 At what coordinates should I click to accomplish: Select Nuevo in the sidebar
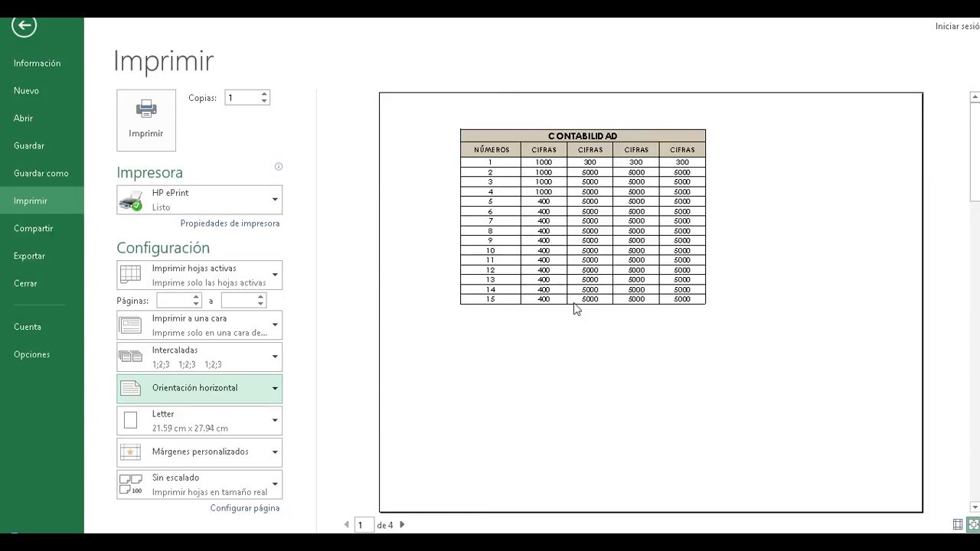coord(42,90)
